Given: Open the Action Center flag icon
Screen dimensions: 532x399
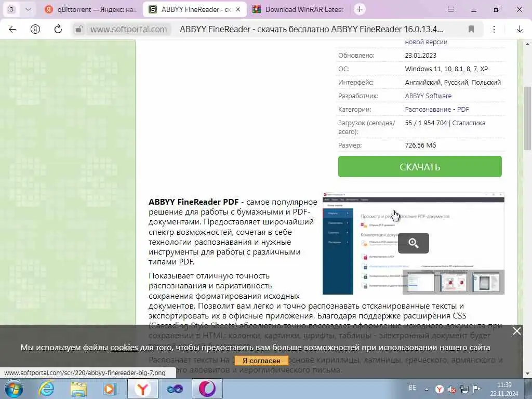Looking at the screenshot, I should [477, 389].
